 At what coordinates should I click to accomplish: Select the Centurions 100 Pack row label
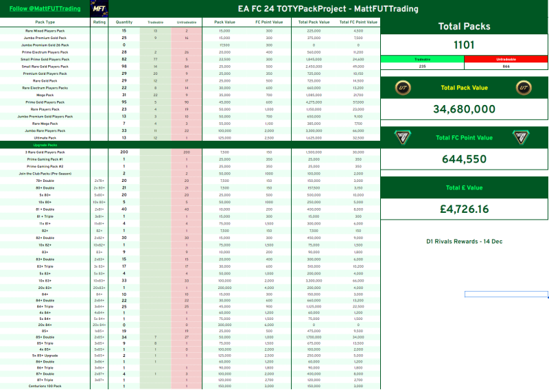[x=45, y=386]
